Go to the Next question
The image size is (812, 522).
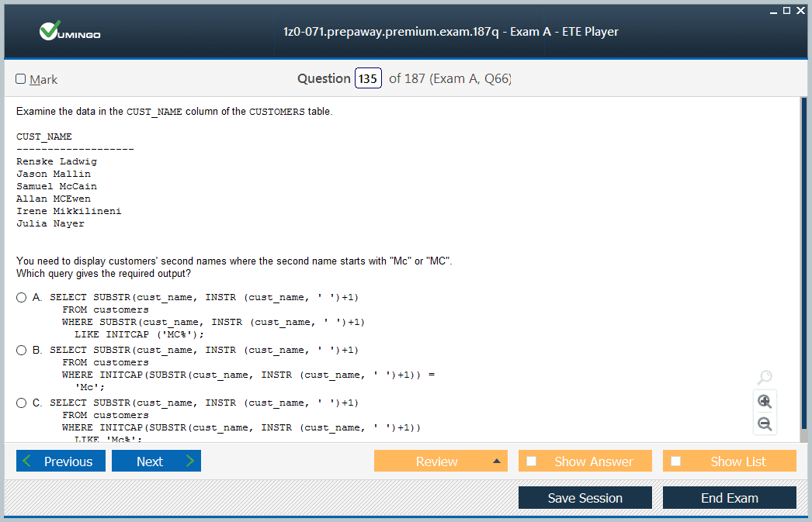(156, 461)
